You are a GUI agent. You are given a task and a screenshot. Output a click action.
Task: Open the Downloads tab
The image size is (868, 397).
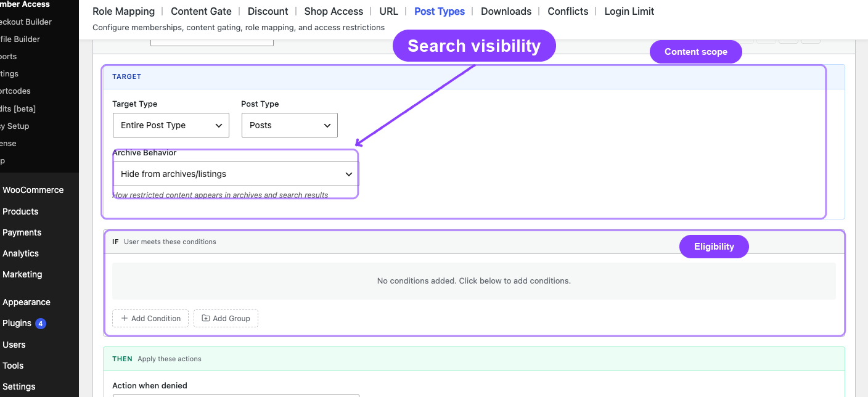coord(506,11)
